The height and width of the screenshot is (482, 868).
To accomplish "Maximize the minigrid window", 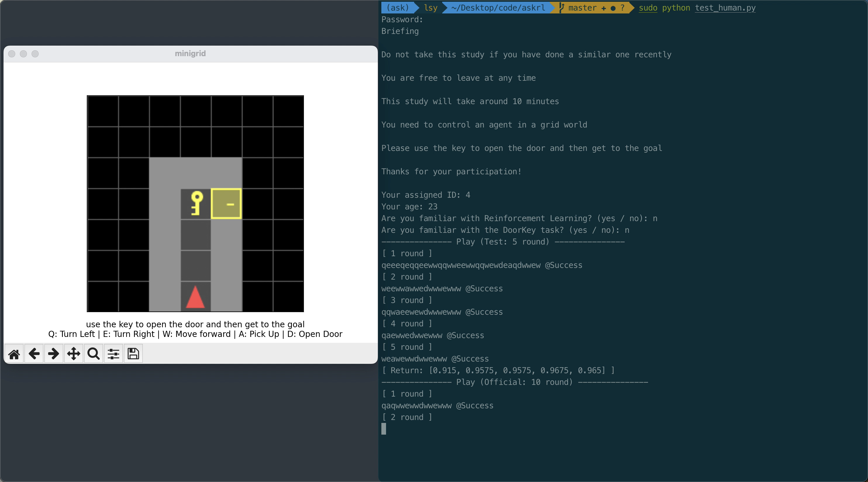I will click(35, 54).
